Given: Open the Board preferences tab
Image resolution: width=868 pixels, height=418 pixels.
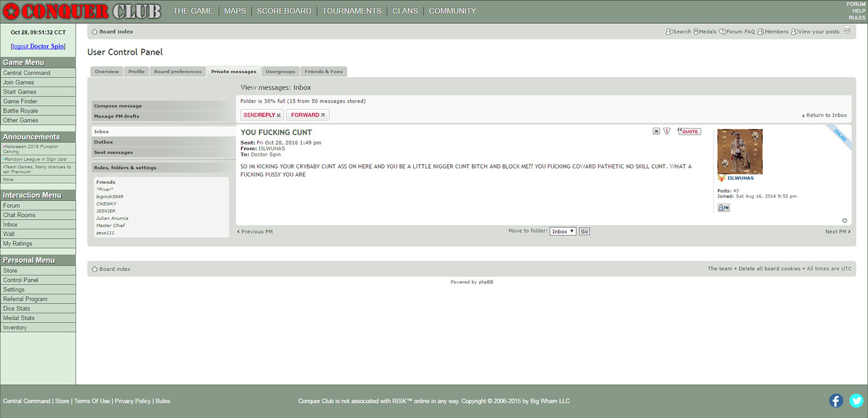Looking at the screenshot, I should [178, 72].
